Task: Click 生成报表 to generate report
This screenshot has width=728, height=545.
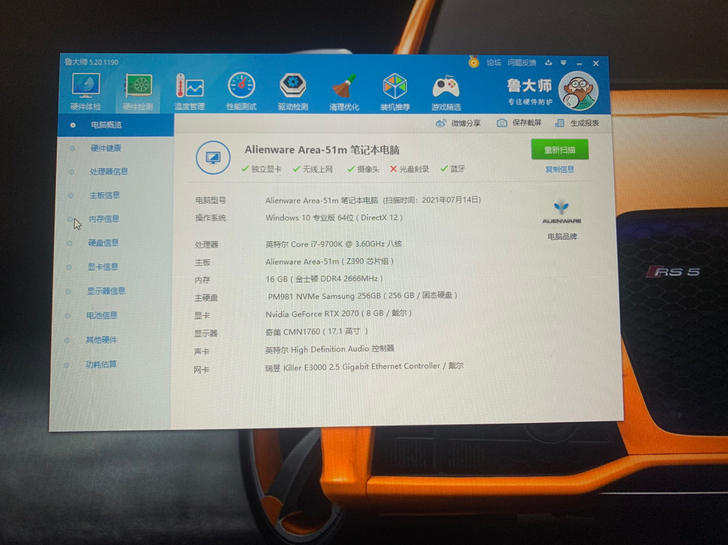Action: [578, 123]
